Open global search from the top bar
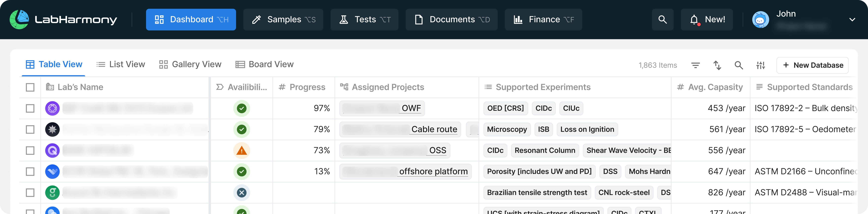868x214 pixels. 662,20
